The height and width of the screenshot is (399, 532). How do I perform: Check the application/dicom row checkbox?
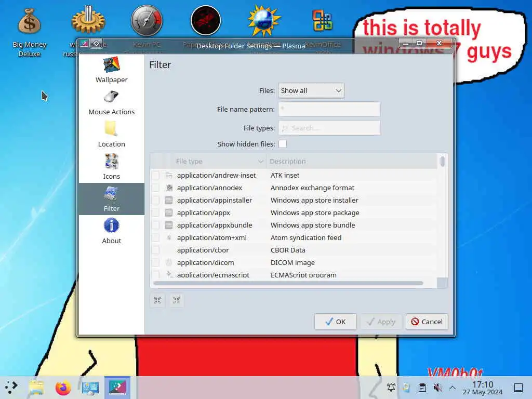[155, 262]
